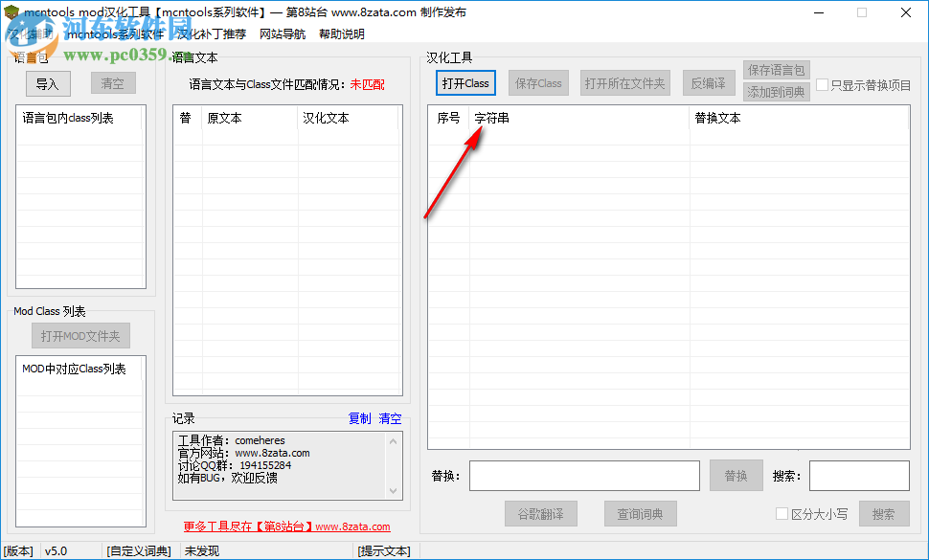
Task: Open the 汉化辅助 menu
Action: [x=29, y=33]
